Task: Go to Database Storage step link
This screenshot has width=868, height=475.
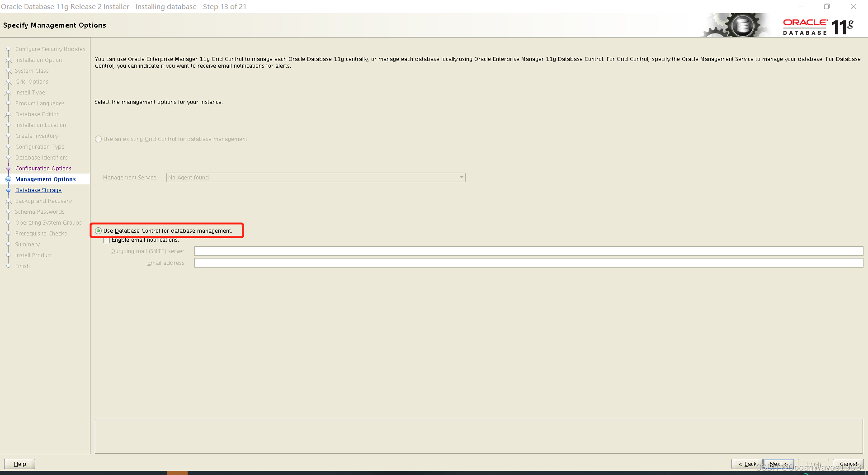Action: pyautogui.click(x=38, y=190)
